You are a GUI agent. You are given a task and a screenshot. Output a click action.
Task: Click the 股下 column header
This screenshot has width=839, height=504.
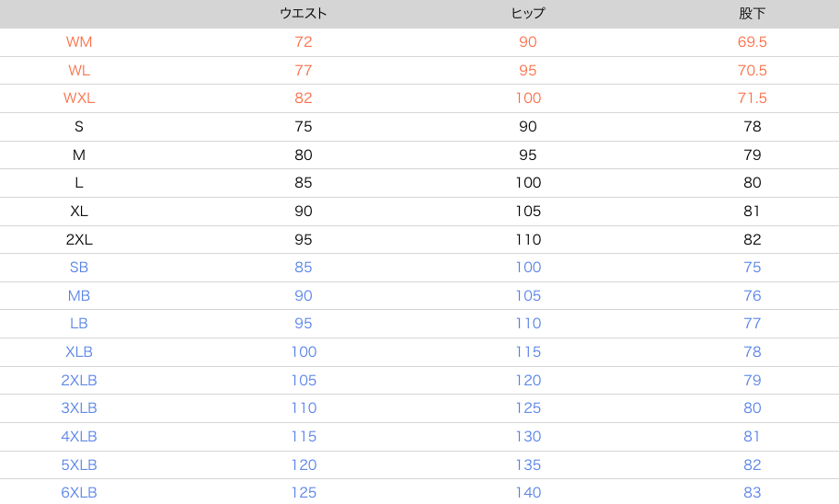click(752, 14)
